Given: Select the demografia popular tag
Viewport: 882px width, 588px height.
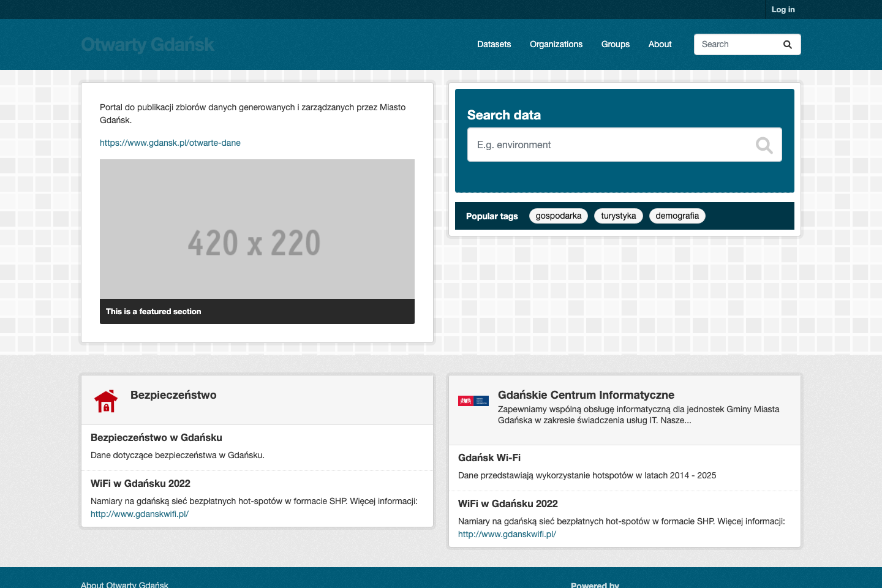Looking at the screenshot, I should [677, 216].
